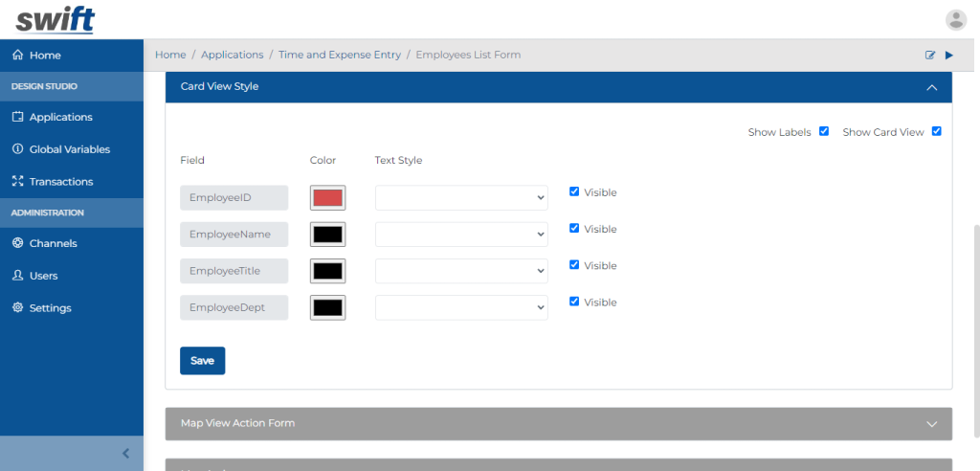Image resolution: width=980 pixels, height=471 pixels.
Task: Pick the red color swatch for EmployeeID
Action: (327, 198)
